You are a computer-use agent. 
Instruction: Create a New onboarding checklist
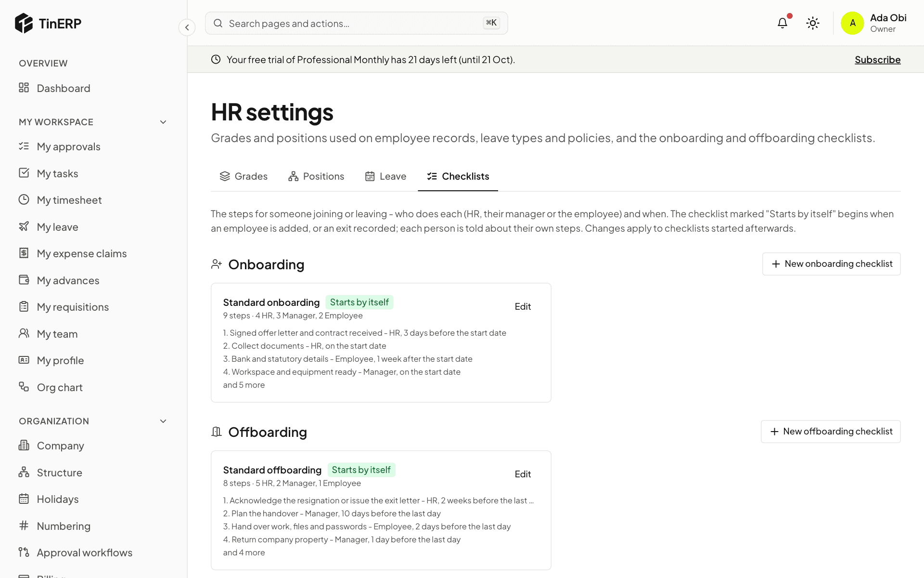click(831, 264)
